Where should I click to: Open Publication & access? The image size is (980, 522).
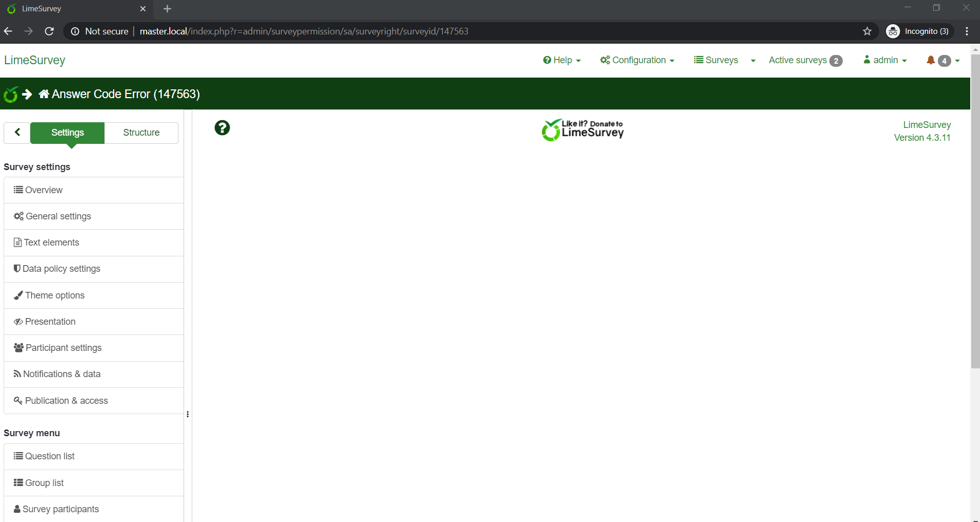(x=94, y=401)
